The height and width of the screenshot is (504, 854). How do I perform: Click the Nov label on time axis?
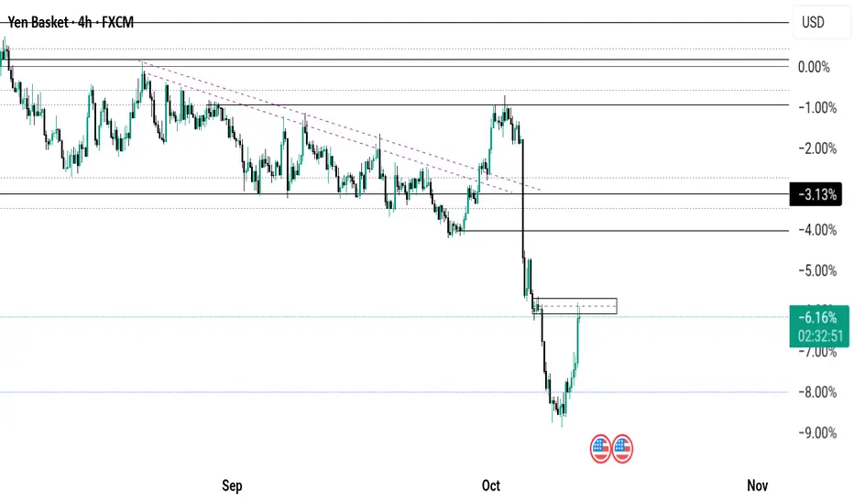[x=756, y=486]
